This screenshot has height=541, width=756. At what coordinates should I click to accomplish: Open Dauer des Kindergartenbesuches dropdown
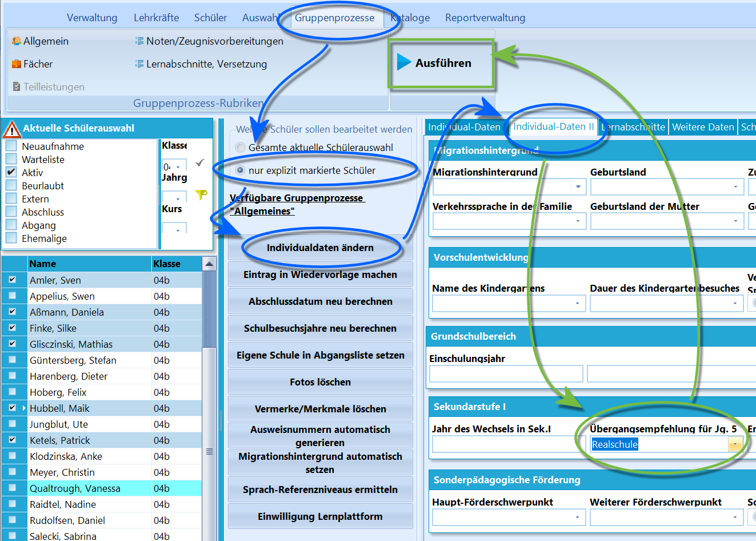click(x=735, y=303)
